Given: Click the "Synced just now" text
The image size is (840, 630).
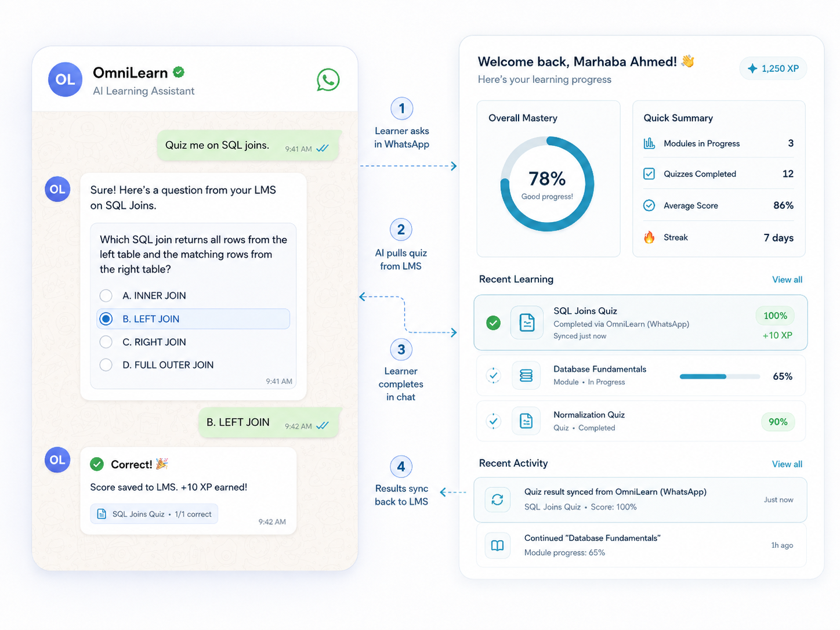Looking at the screenshot, I should [580, 336].
